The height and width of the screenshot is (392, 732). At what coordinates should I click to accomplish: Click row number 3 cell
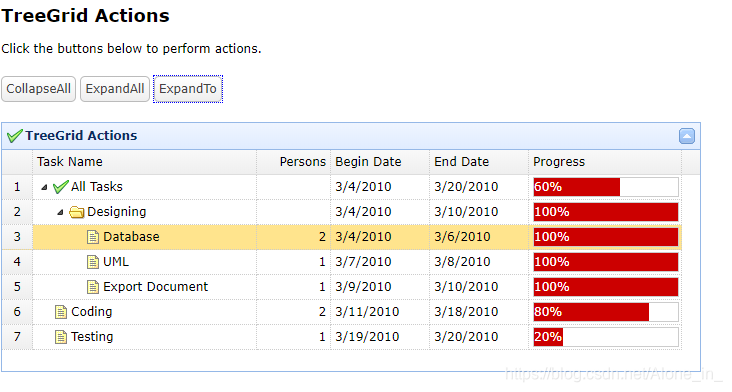[x=17, y=237]
